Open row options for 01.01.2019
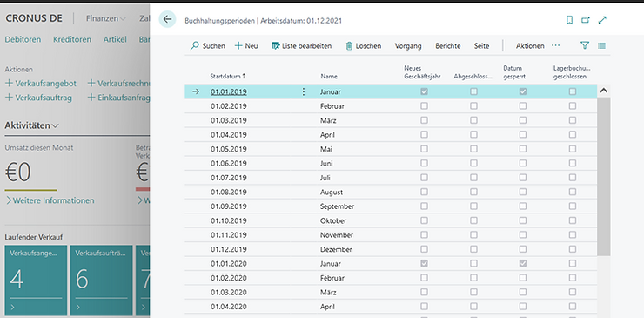Image resolution: width=644 pixels, height=318 pixels. (304, 91)
